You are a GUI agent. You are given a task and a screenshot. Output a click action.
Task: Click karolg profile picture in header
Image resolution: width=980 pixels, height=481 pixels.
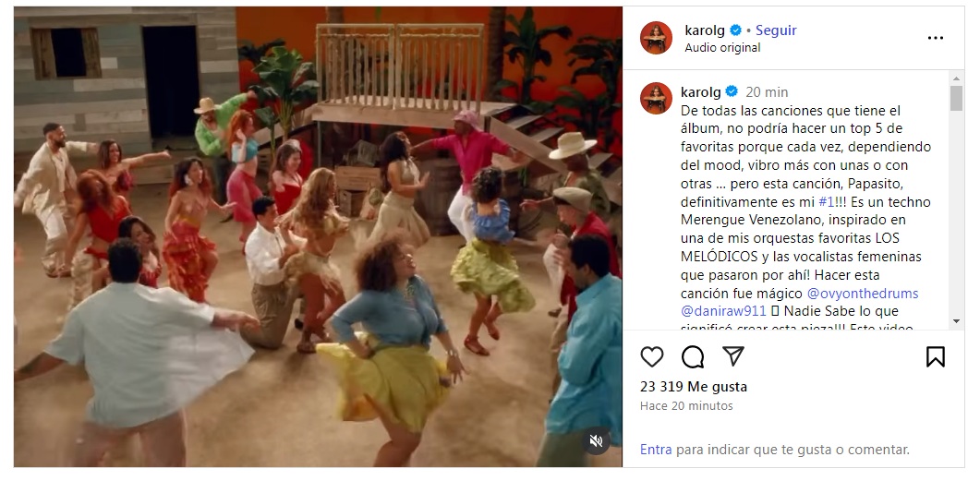click(x=656, y=38)
